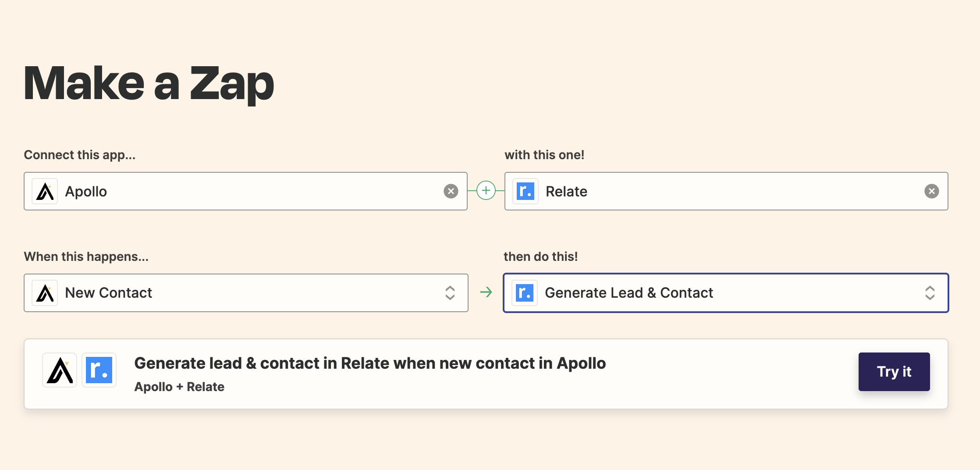Click the Apollo text in the Connect this app field
980x470 pixels.
point(86,192)
